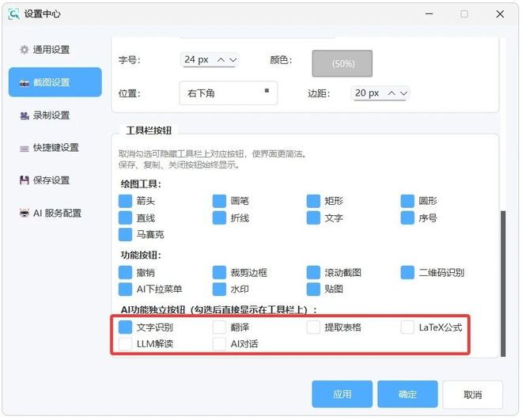Screen dimensions: 522x420
Task: Switch to the 录制设置 section
Action: tap(55, 115)
